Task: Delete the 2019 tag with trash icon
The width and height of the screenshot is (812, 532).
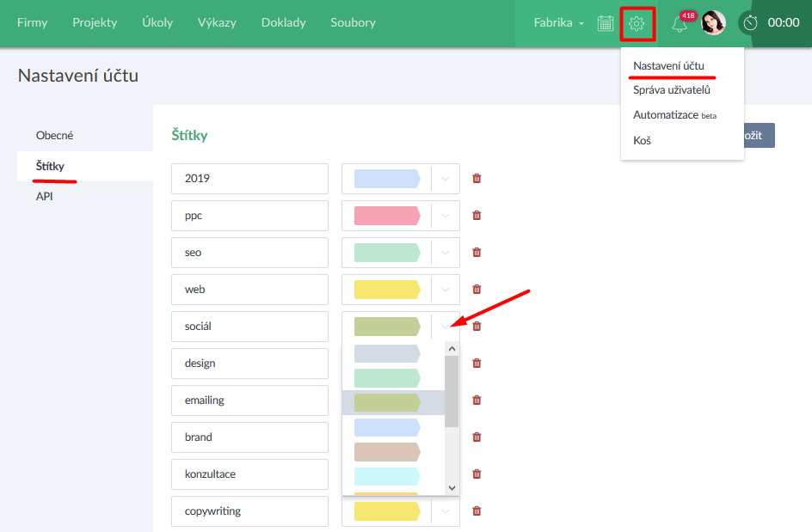Action: [x=477, y=179]
